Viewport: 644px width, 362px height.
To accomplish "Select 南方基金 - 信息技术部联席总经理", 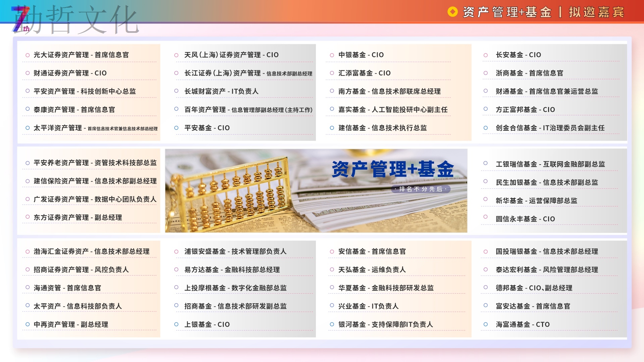I will [389, 92].
